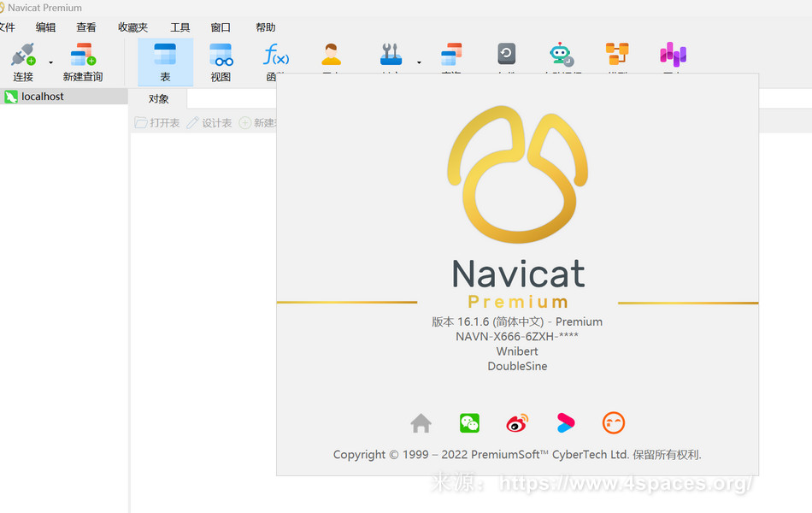Open the Favorites (收藏夹) menu
The image size is (812, 513).
[x=132, y=27]
